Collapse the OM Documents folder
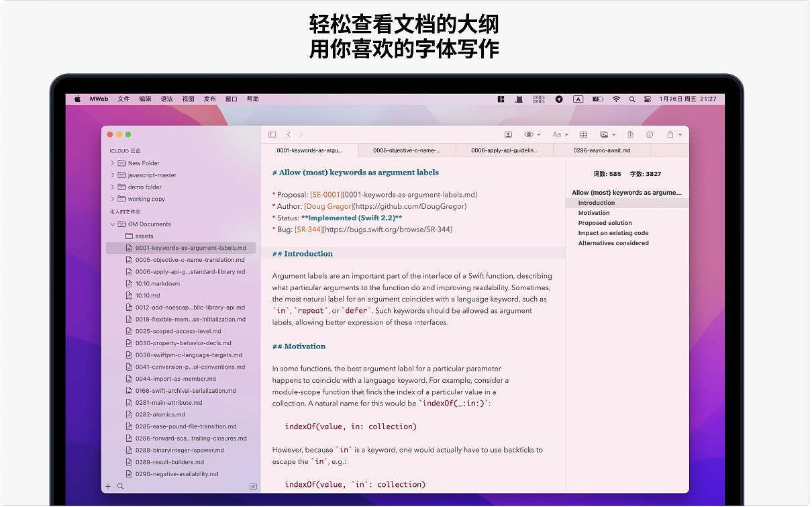The image size is (812, 507). 112,224
